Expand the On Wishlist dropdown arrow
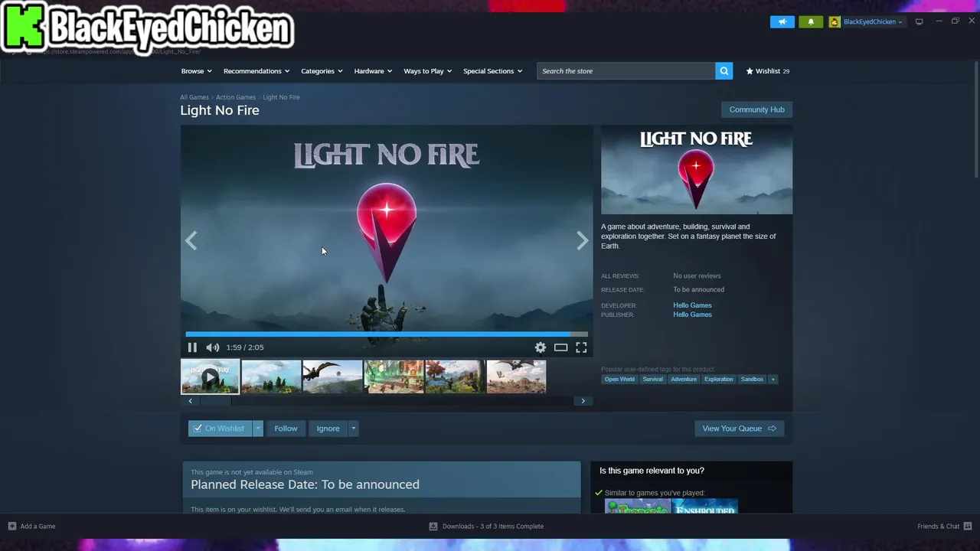 [x=258, y=429]
